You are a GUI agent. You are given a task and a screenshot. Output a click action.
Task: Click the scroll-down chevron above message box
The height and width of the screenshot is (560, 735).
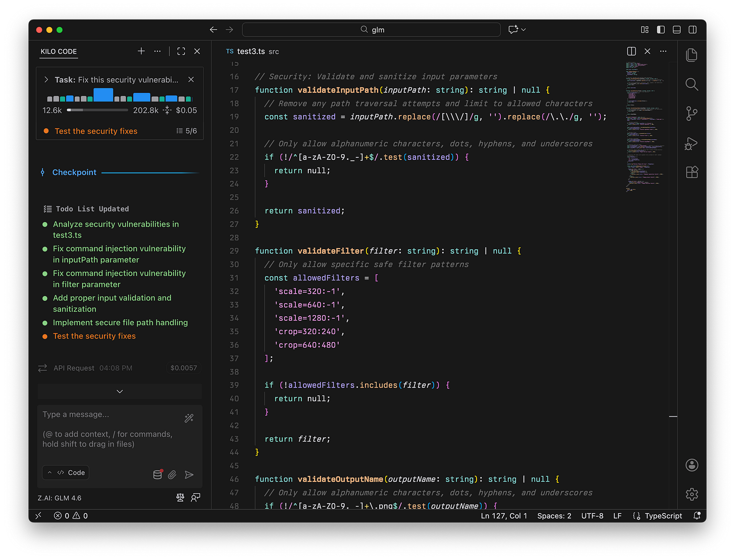pyautogui.click(x=120, y=391)
